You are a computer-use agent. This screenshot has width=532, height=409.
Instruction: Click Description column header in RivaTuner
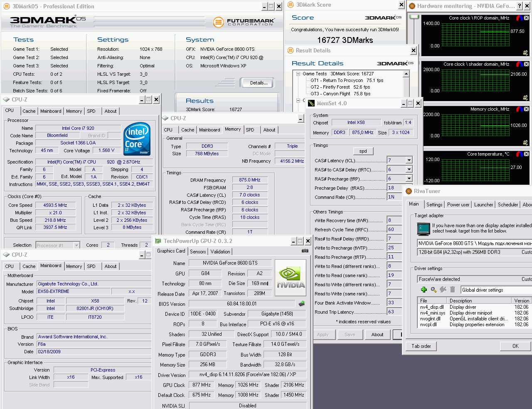pos(479,300)
